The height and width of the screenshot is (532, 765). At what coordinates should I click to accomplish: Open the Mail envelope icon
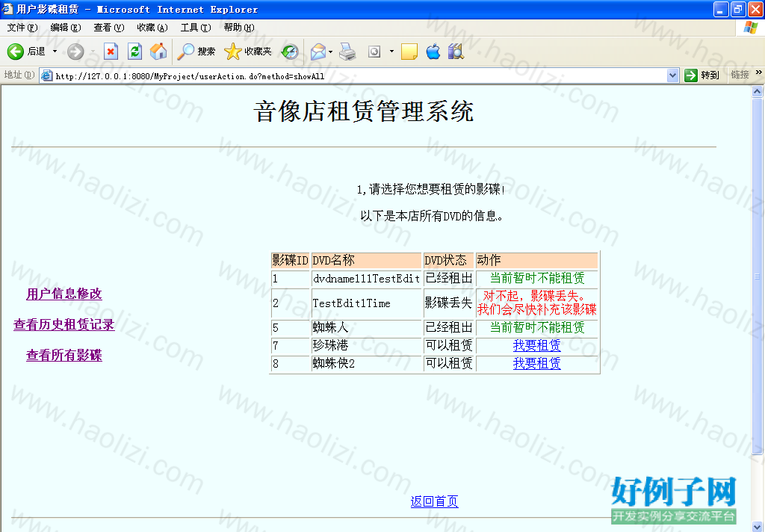pos(318,52)
